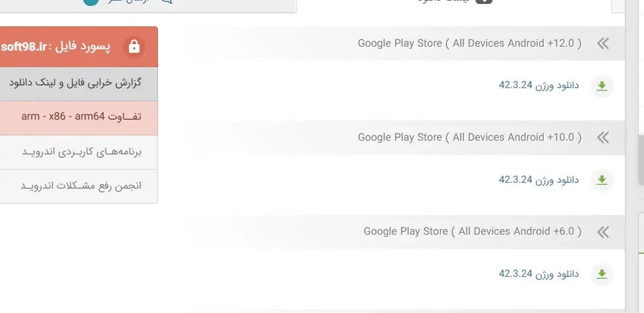Click the download icon under Android +6.0
This screenshot has height=313, width=644.
[601, 274]
